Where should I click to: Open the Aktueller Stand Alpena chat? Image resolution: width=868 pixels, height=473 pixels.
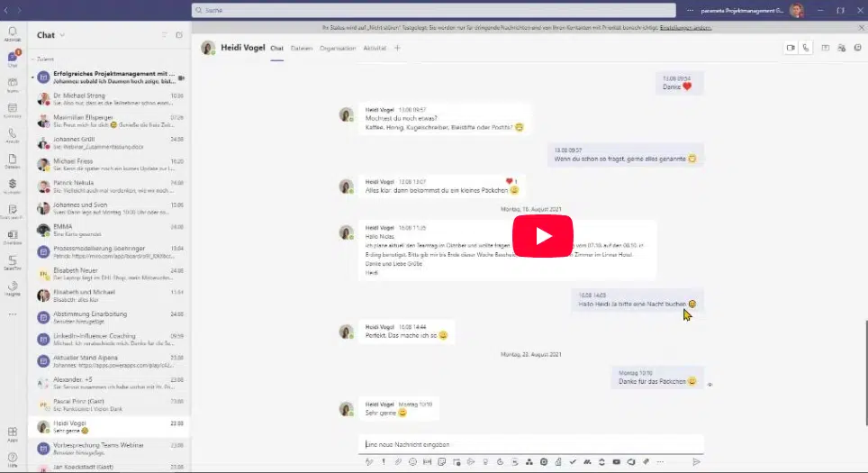click(110, 361)
